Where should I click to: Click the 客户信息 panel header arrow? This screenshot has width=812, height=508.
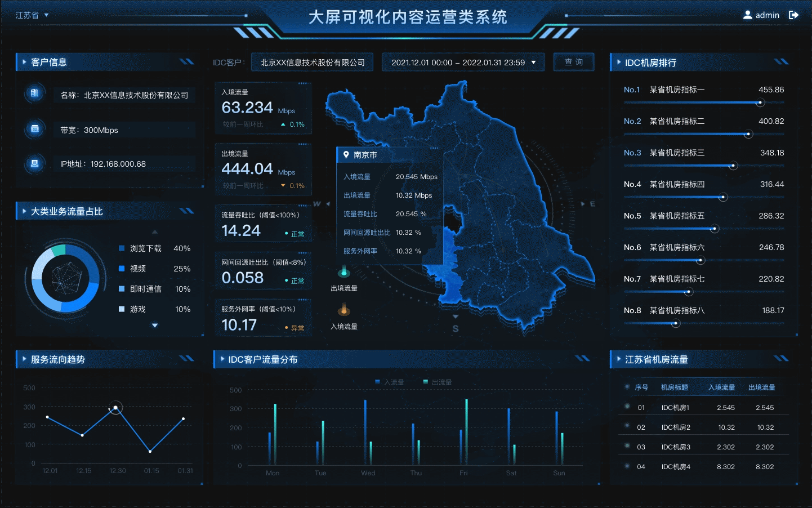[24, 62]
